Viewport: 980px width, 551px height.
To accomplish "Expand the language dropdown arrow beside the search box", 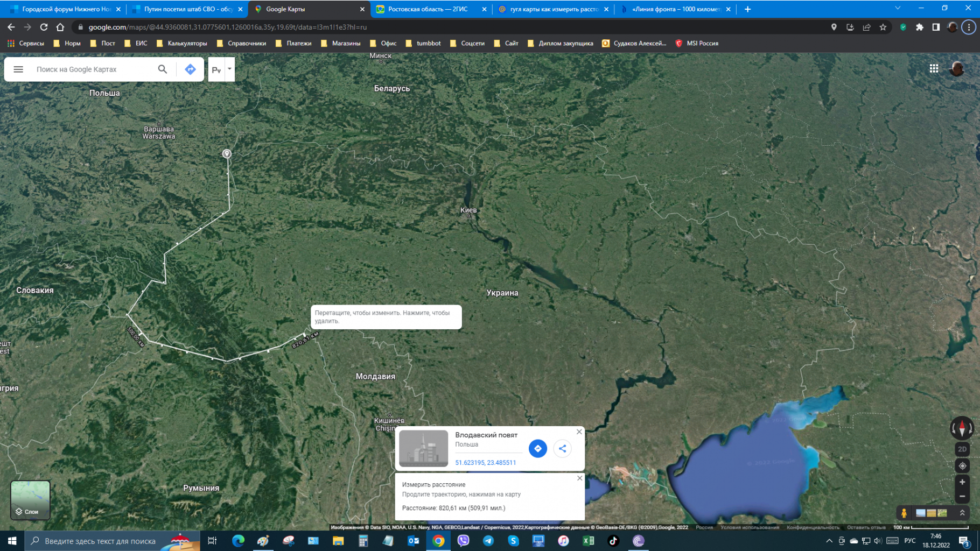I will coord(229,69).
